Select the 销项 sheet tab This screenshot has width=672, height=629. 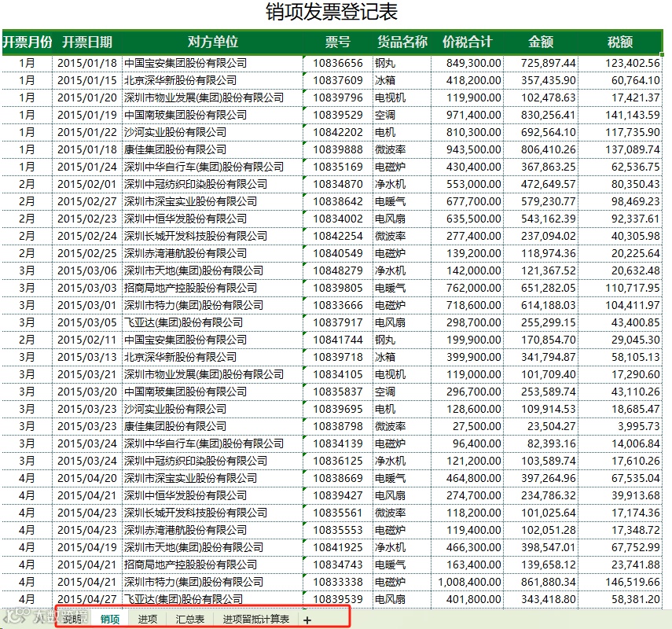[110, 619]
